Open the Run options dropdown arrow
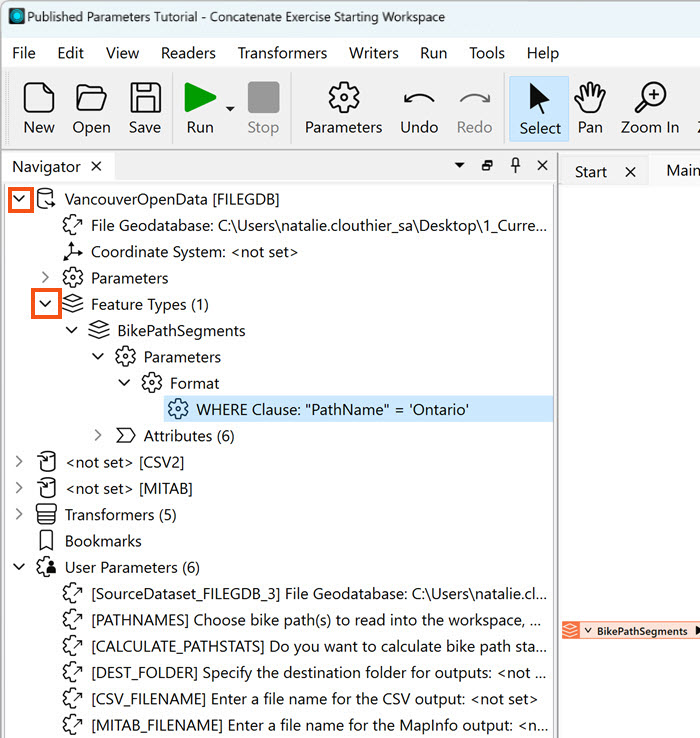 (x=230, y=109)
